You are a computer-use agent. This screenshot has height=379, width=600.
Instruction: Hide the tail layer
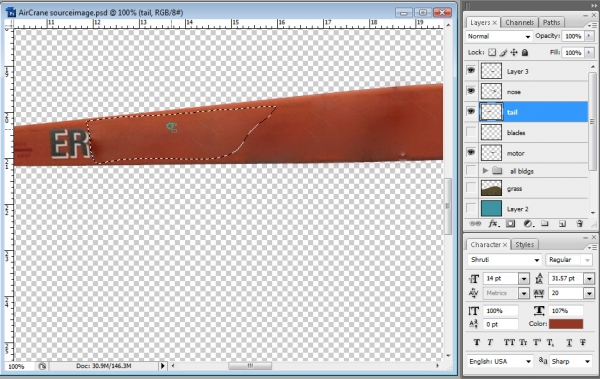[471, 111]
